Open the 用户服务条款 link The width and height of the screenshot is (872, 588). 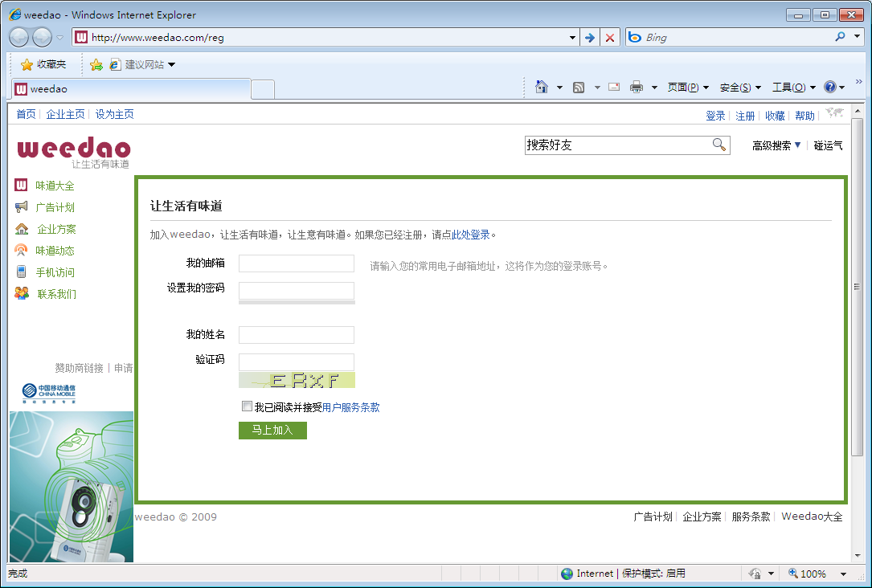[351, 407]
